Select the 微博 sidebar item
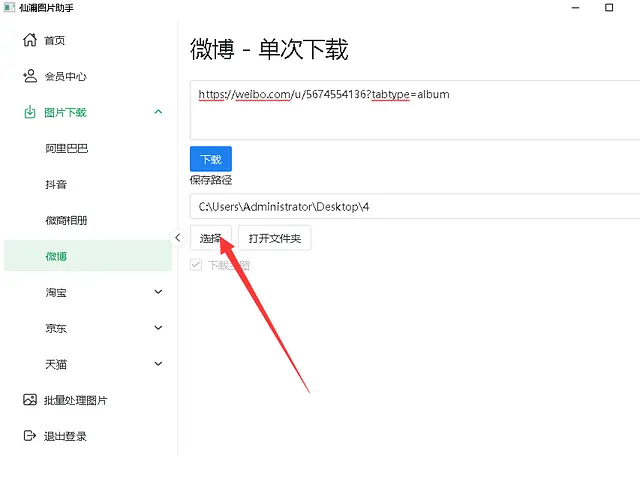Viewport: 640px width, 482px height. click(x=88, y=256)
